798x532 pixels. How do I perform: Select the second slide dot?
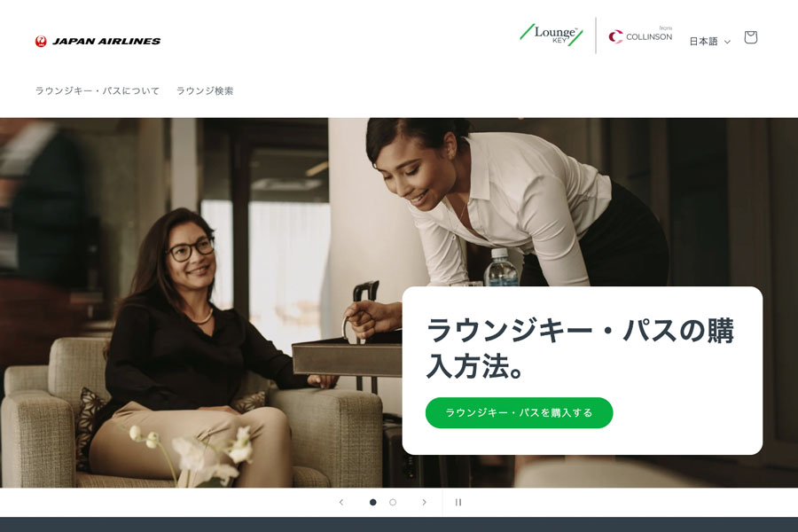393,502
